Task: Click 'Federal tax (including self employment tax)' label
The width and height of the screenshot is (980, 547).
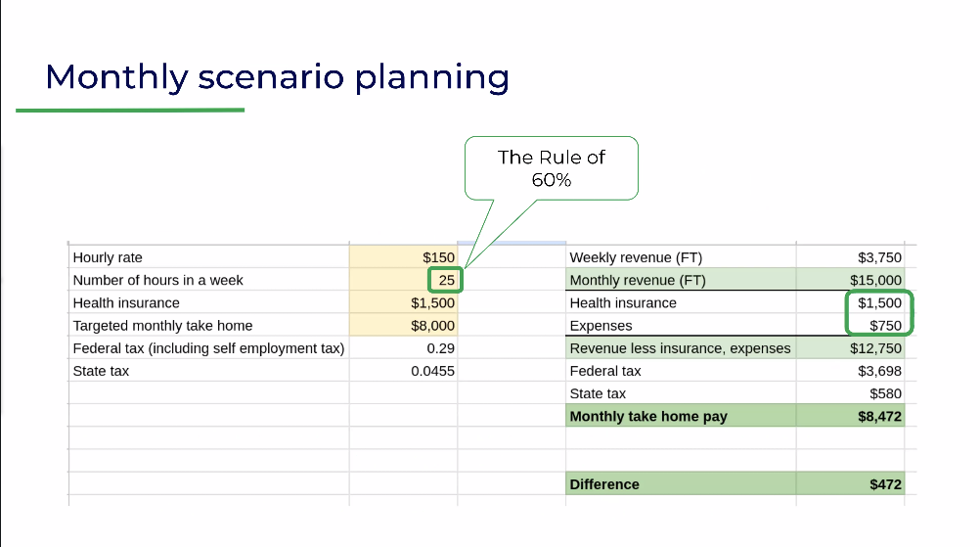Action: [208, 348]
